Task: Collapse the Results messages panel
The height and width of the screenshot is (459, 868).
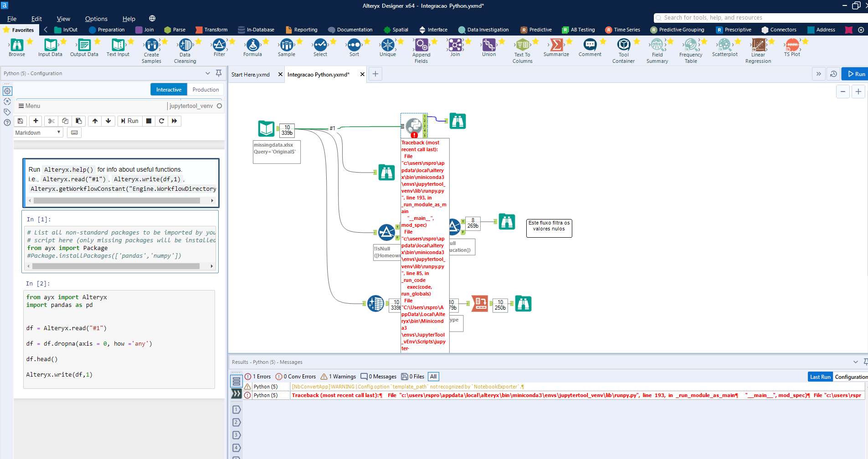Action: [x=856, y=362]
